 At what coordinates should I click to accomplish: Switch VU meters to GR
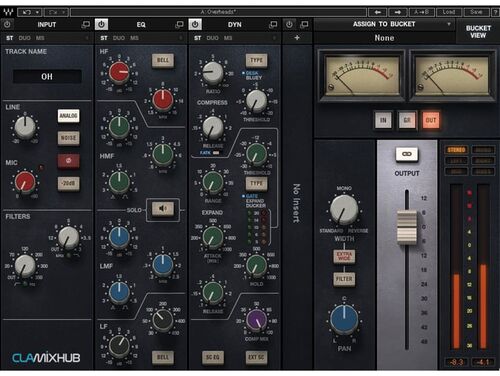pyautogui.click(x=407, y=120)
